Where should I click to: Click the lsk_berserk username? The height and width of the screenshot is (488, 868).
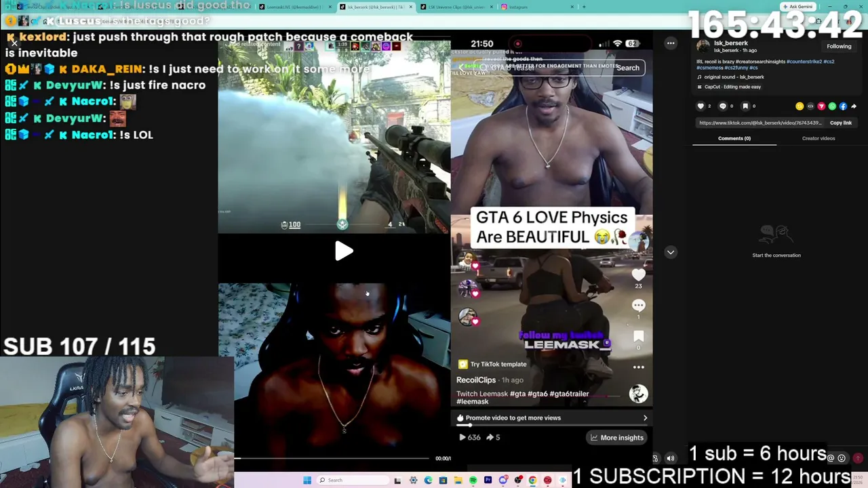click(731, 43)
